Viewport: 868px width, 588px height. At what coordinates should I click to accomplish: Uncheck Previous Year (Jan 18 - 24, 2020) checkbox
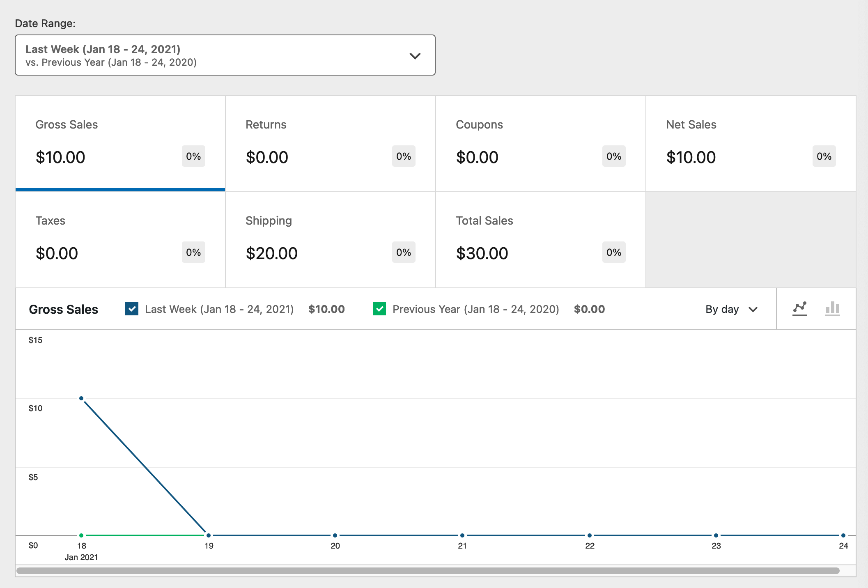(x=379, y=309)
